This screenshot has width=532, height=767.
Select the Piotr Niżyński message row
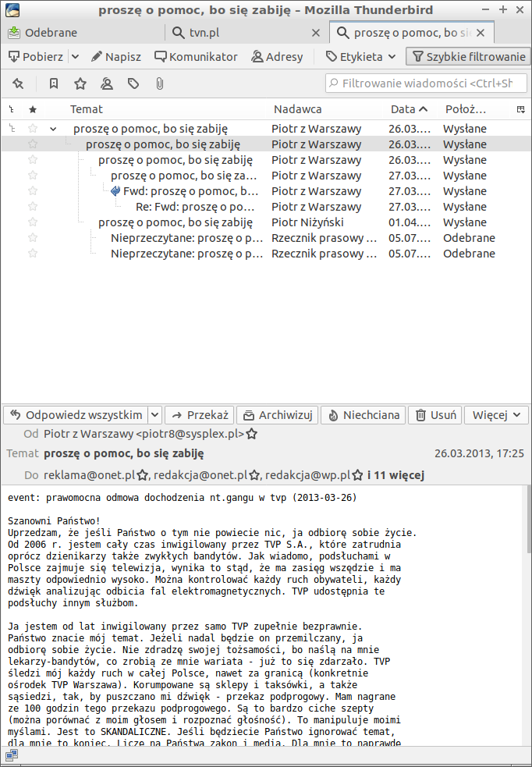(x=266, y=222)
